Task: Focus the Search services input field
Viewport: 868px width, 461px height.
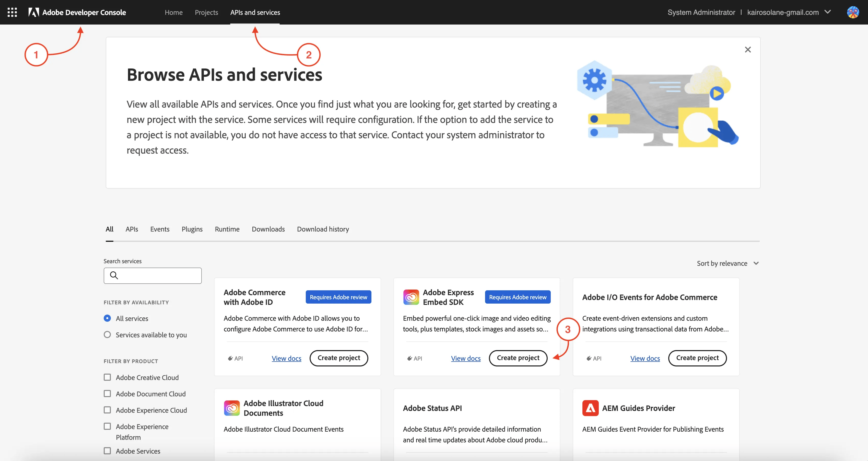Action: [153, 276]
